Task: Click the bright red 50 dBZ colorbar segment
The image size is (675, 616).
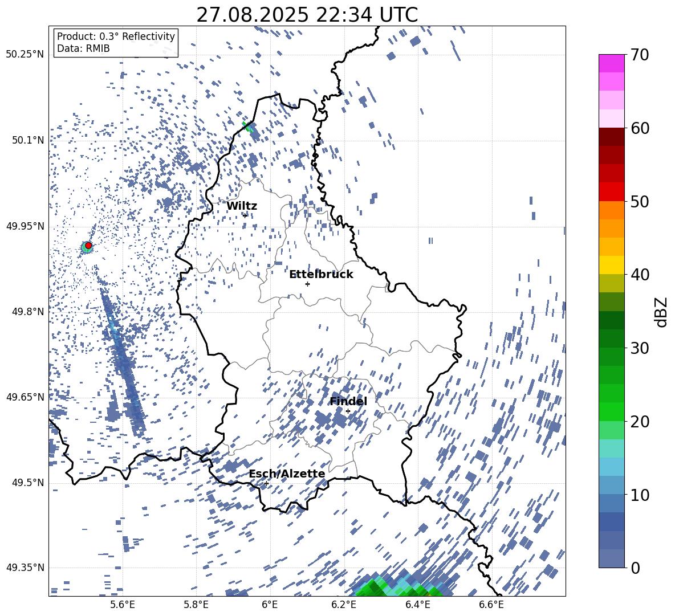Action: [611, 192]
